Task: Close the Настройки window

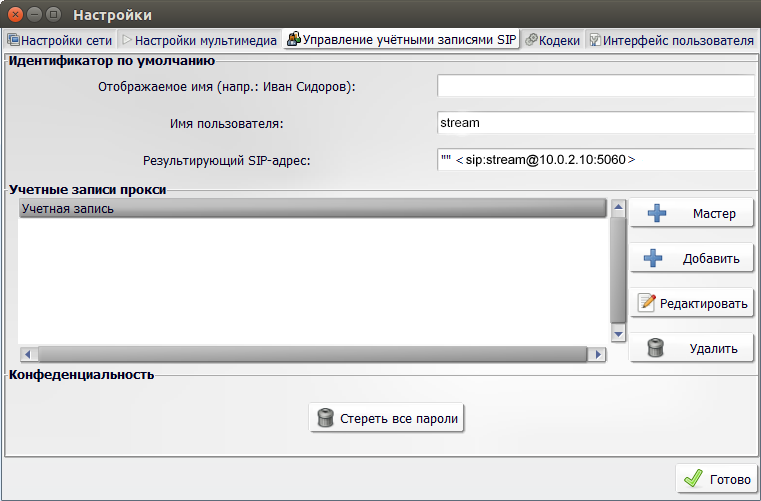Action: click(14, 15)
